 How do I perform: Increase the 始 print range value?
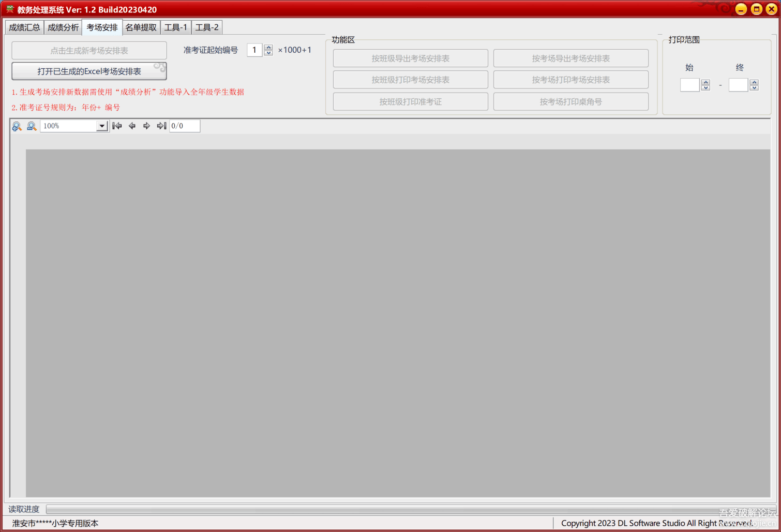[x=705, y=82]
